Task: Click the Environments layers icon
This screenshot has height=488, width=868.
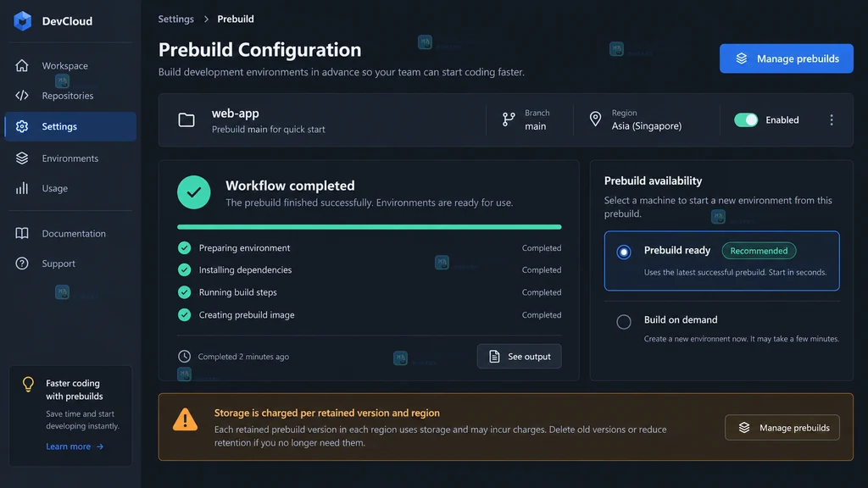Action: [21, 158]
